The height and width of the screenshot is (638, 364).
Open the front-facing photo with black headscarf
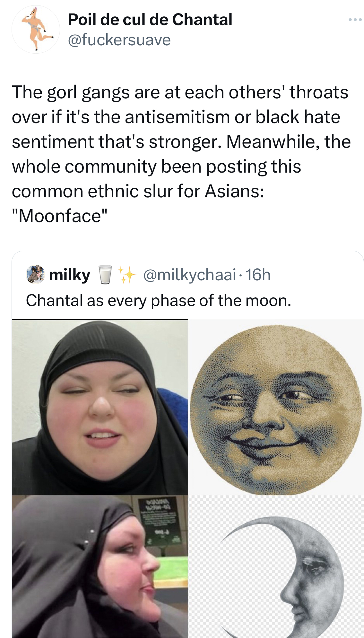pyautogui.click(x=100, y=407)
